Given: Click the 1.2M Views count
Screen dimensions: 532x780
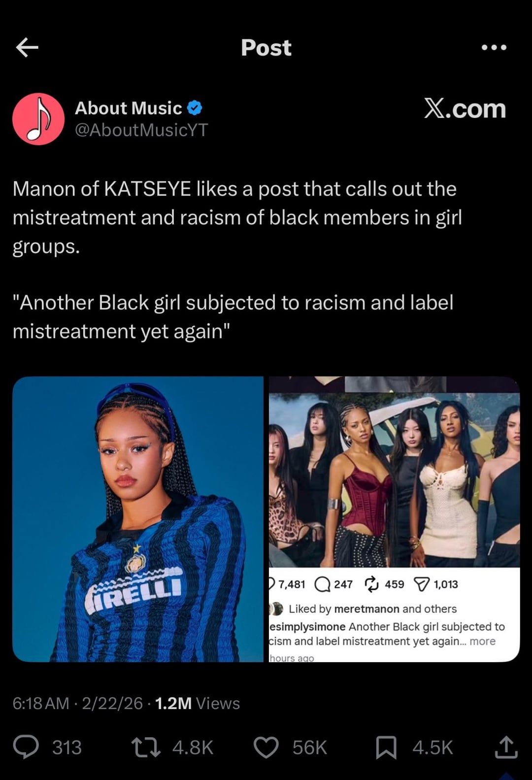Looking at the screenshot, I should [198, 703].
